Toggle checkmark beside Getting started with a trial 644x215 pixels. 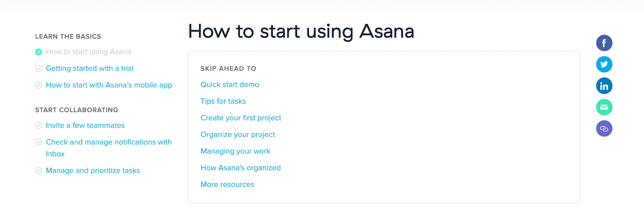(39, 69)
